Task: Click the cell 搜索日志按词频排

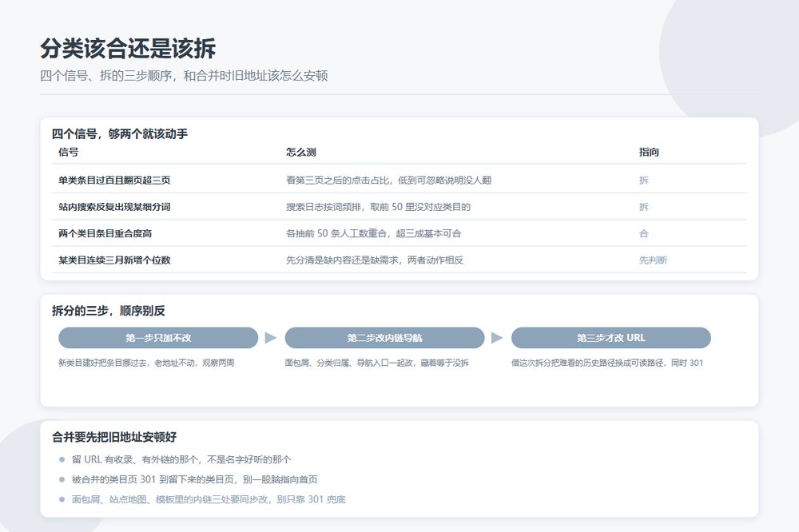Action: click(378, 206)
